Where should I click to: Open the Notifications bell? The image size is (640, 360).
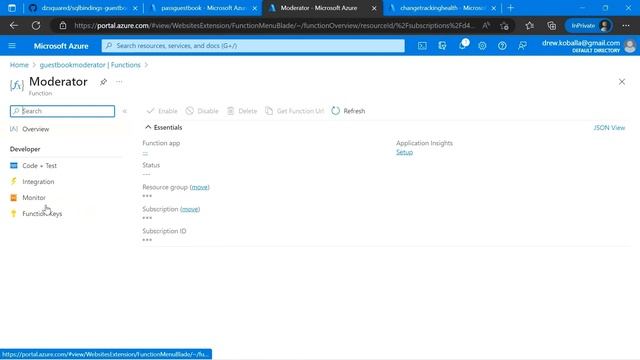462,45
